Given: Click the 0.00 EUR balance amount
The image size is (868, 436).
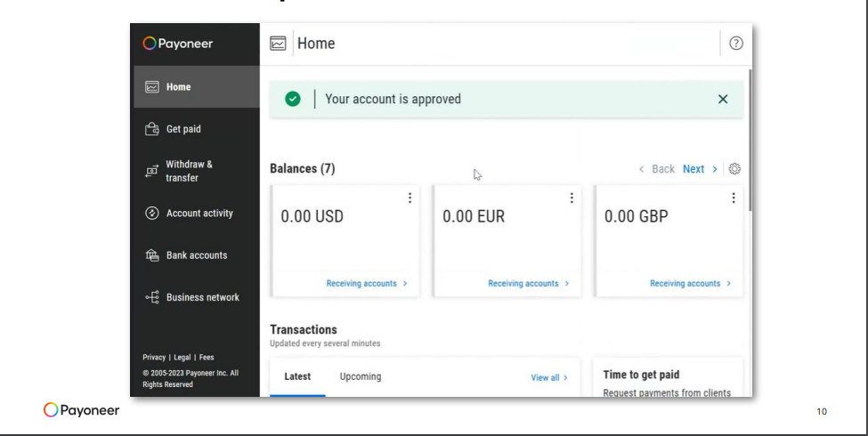Looking at the screenshot, I should tap(474, 216).
